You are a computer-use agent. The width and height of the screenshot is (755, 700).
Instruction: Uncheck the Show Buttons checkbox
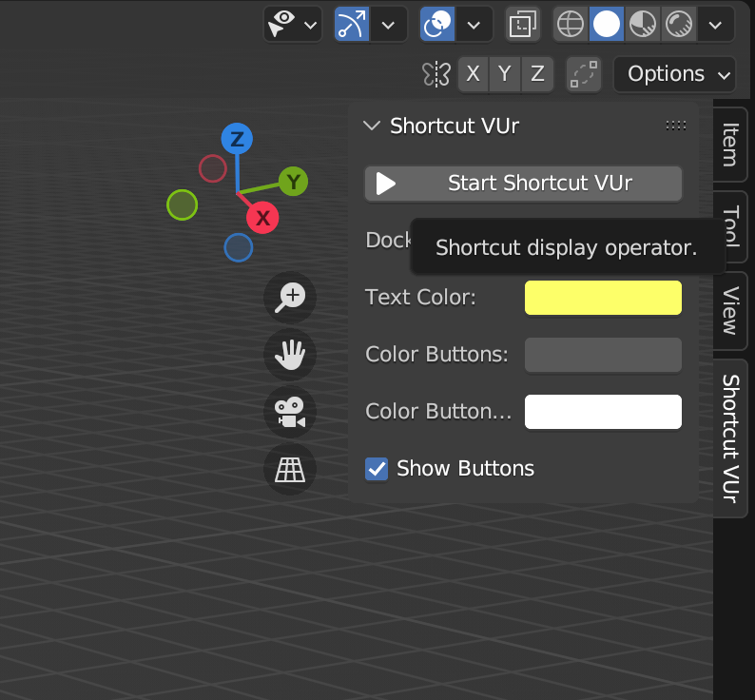pyautogui.click(x=377, y=469)
